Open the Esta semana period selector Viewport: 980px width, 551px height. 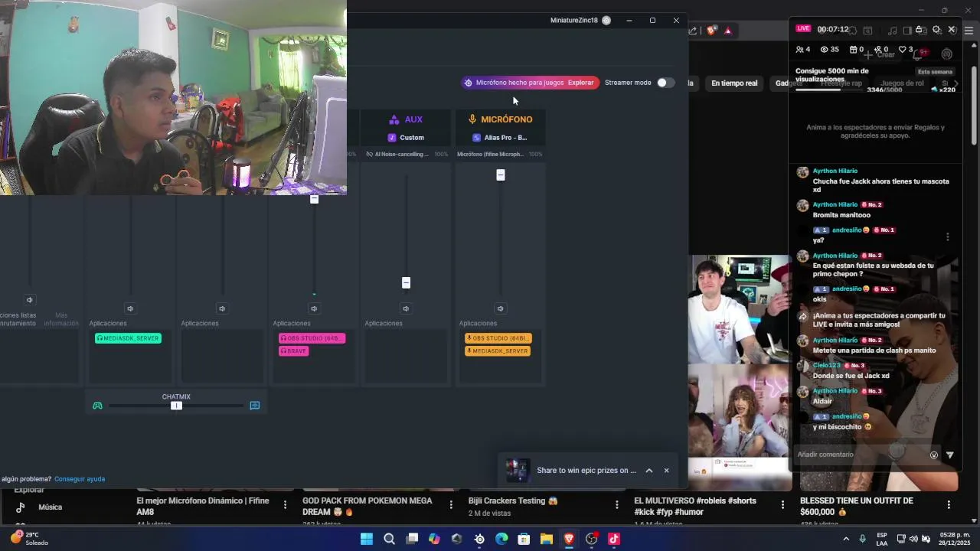point(935,72)
